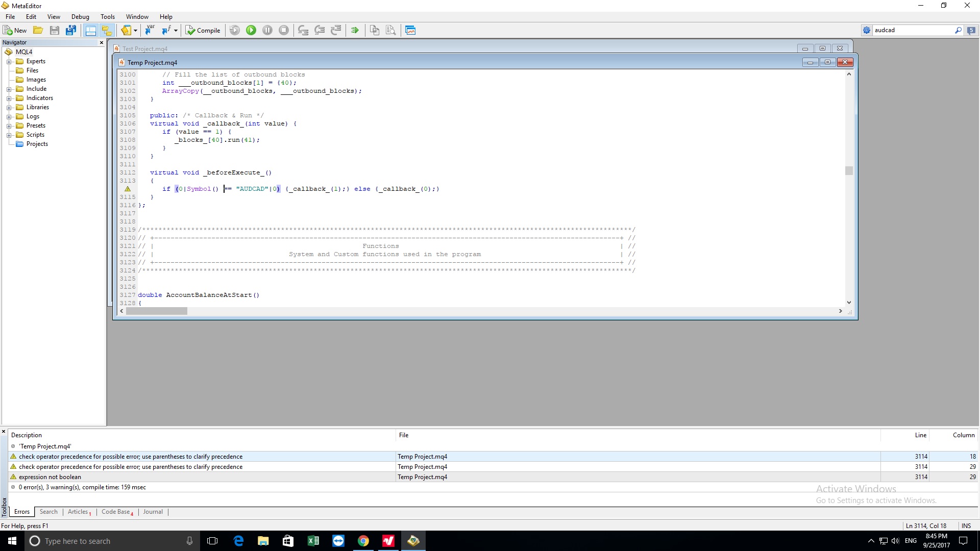Click the Find in Files icon
Screen dimensions: 980x551
[x=391, y=30]
